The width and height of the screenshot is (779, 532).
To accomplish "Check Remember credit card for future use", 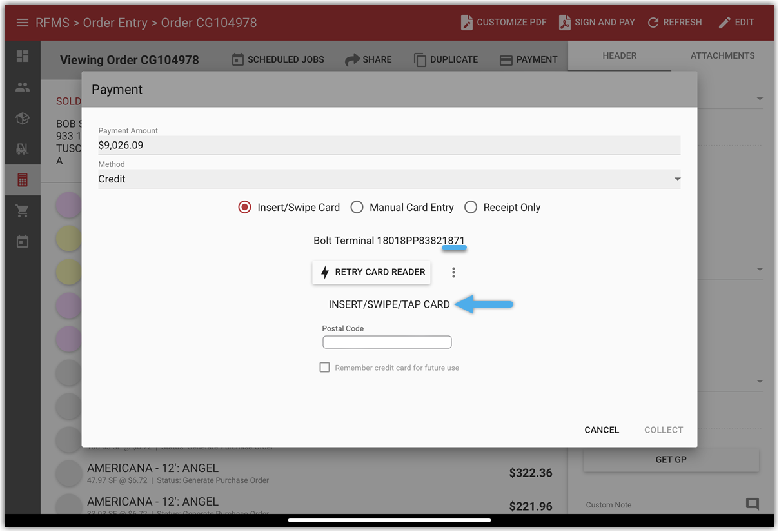I will [325, 368].
